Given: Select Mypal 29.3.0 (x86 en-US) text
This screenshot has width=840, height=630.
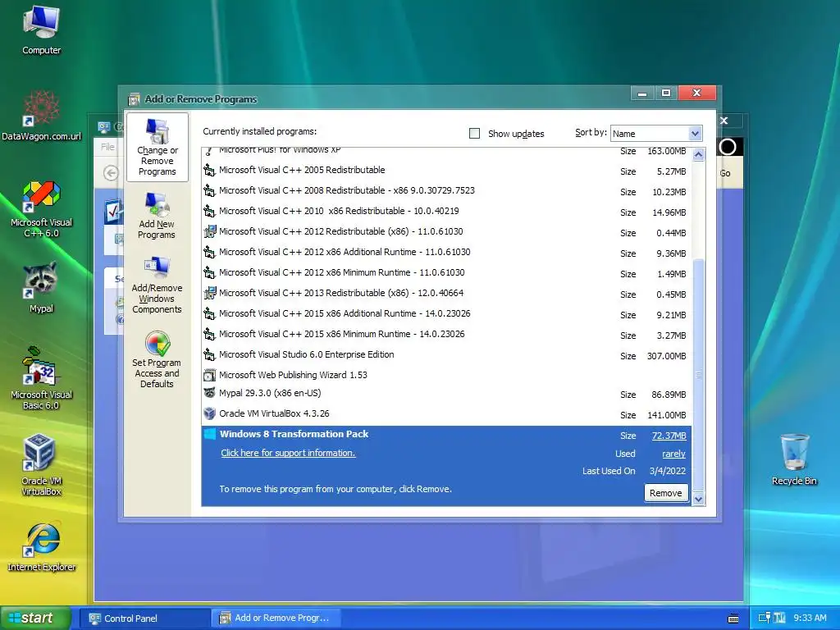Looking at the screenshot, I should 270,393.
